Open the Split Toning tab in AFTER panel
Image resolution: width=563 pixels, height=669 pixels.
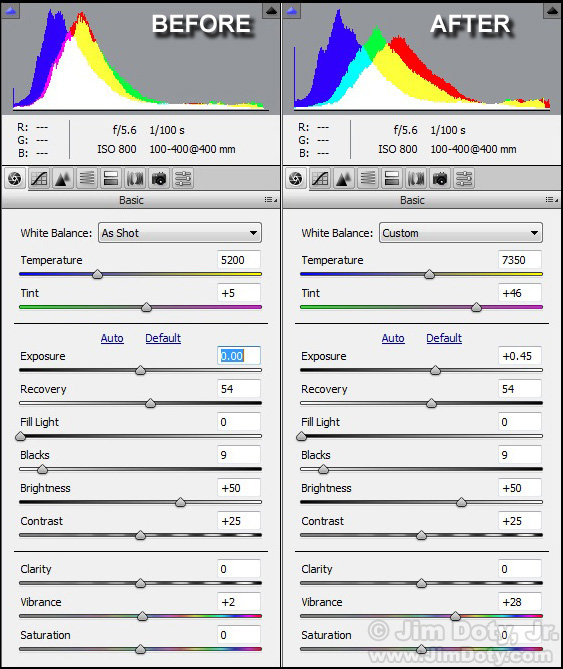pos(392,178)
